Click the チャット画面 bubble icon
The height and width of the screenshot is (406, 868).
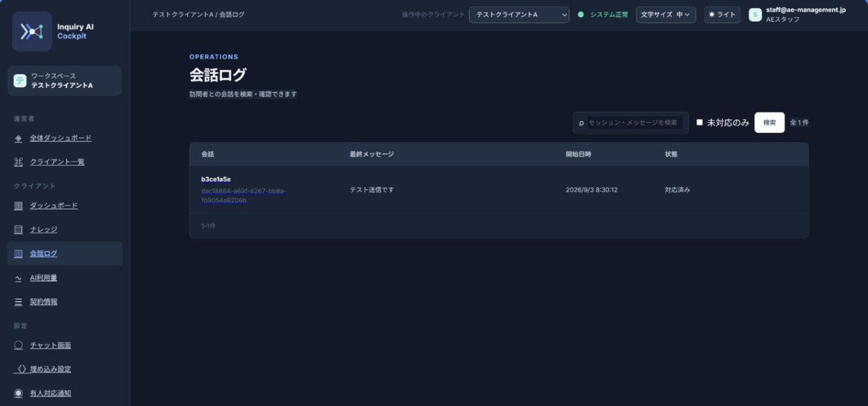(18, 345)
